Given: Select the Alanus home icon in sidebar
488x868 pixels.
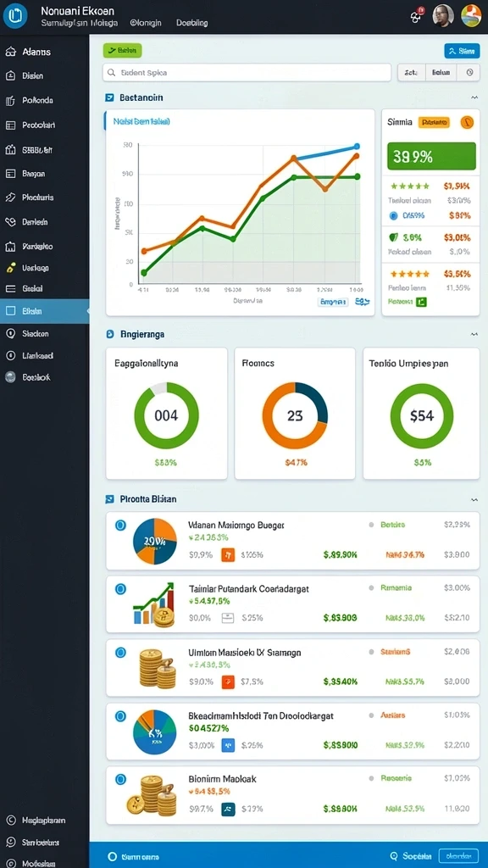Looking at the screenshot, I should 10,52.
